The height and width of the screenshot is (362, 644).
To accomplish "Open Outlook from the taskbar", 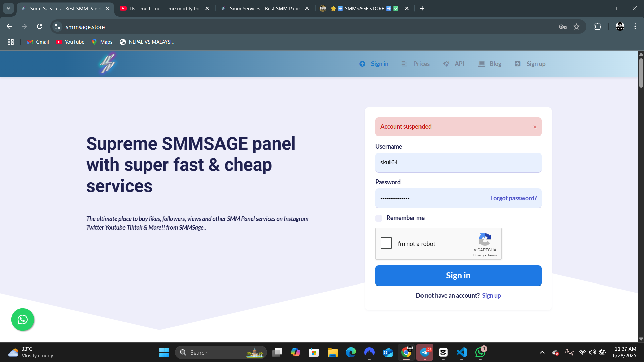I will click(x=388, y=352).
